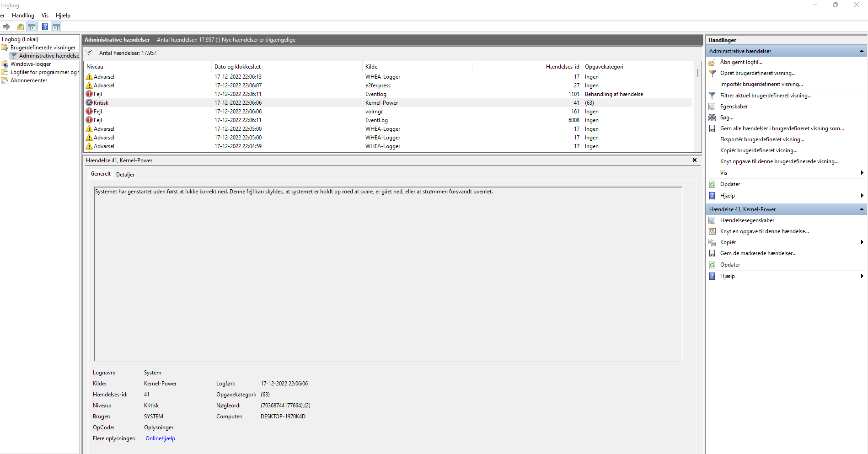Screen dimensions: 868x454
Task: Close the event details pane
Action: (x=695, y=160)
